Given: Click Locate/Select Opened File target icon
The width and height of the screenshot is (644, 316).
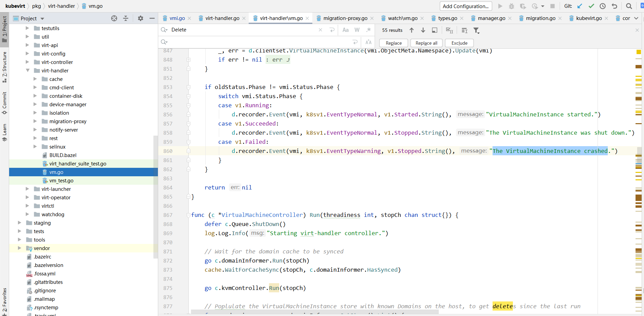Looking at the screenshot, I should click(x=114, y=18).
